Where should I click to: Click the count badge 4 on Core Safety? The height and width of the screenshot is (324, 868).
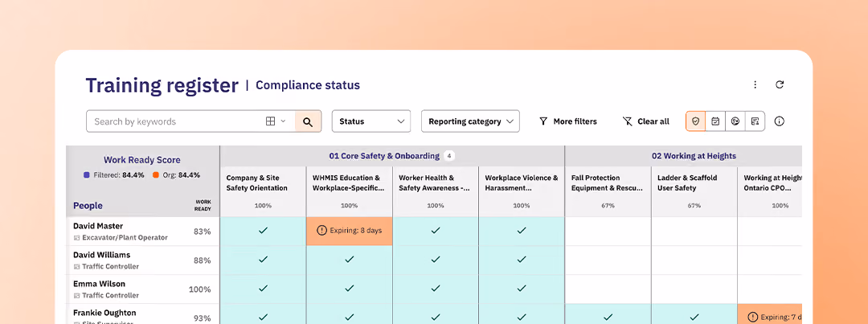[449, 156]
